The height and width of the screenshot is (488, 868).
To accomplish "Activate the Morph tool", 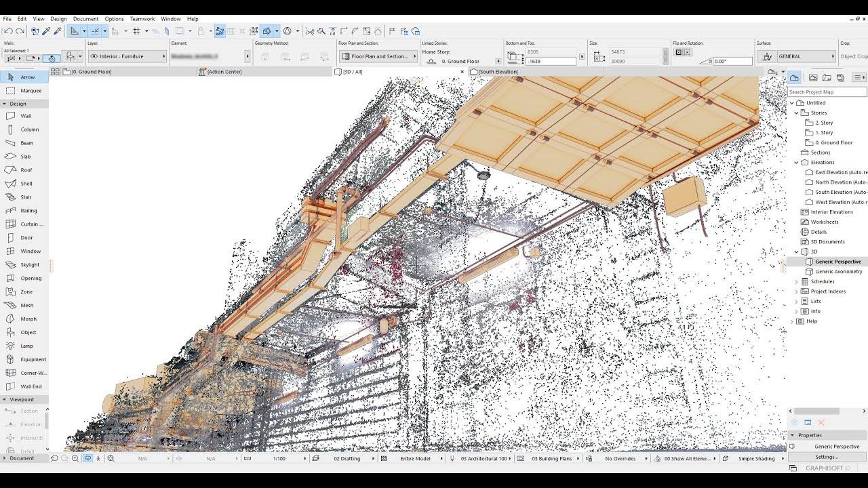I will point(24,319).
